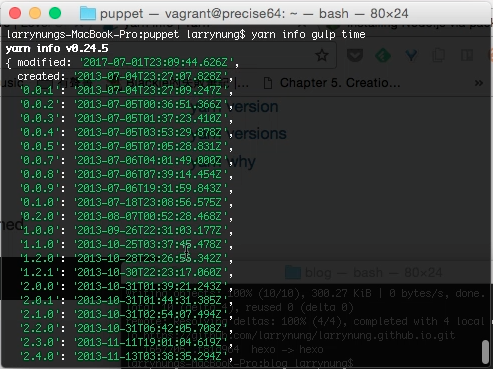Click '300.27 KiB' text in blog terminal
493x369 pixels.
click(341, 293)
